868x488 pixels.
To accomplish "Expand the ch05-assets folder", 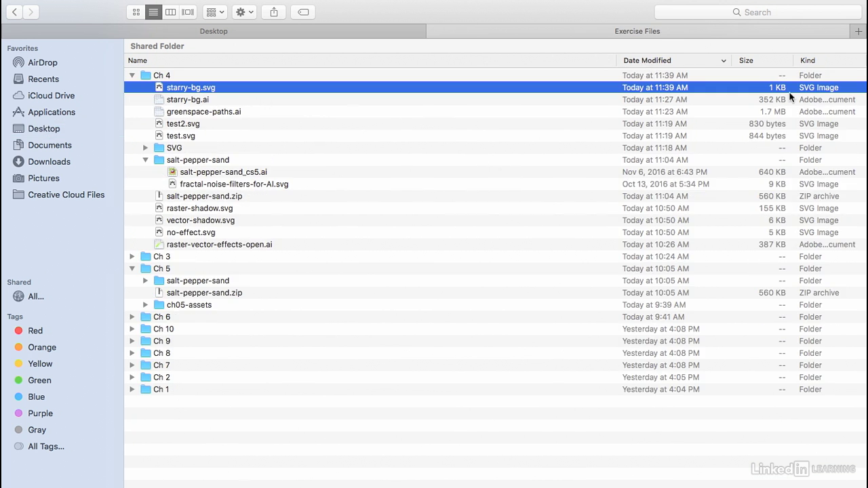I will click(x=145, y=305).
